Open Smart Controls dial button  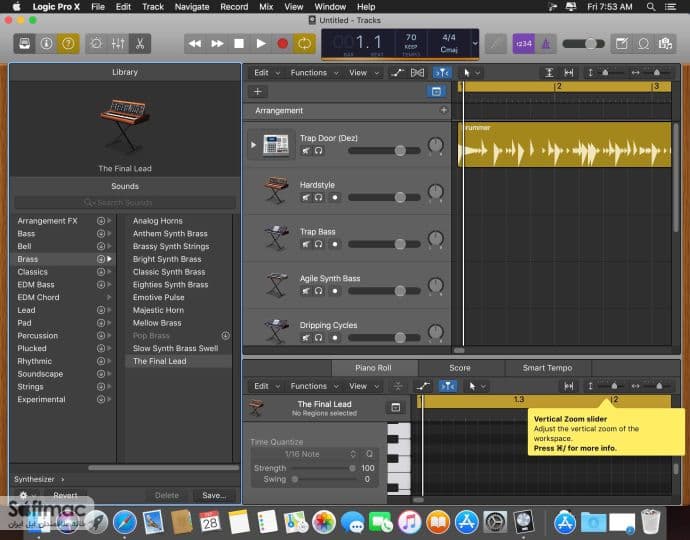pyautogui.click(x=96, y=44)
